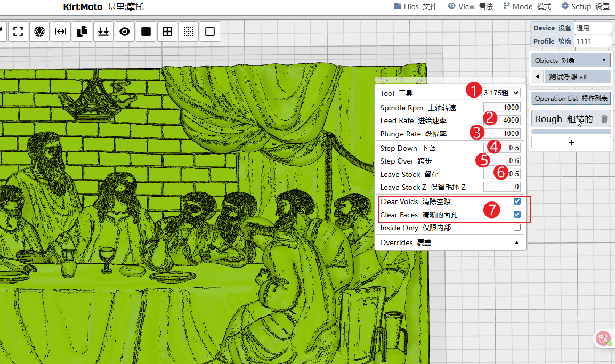This screenshot has width=615, height=364.
Task: Delete the Rough operation with trash icon
Action: [x=604, y=119]
